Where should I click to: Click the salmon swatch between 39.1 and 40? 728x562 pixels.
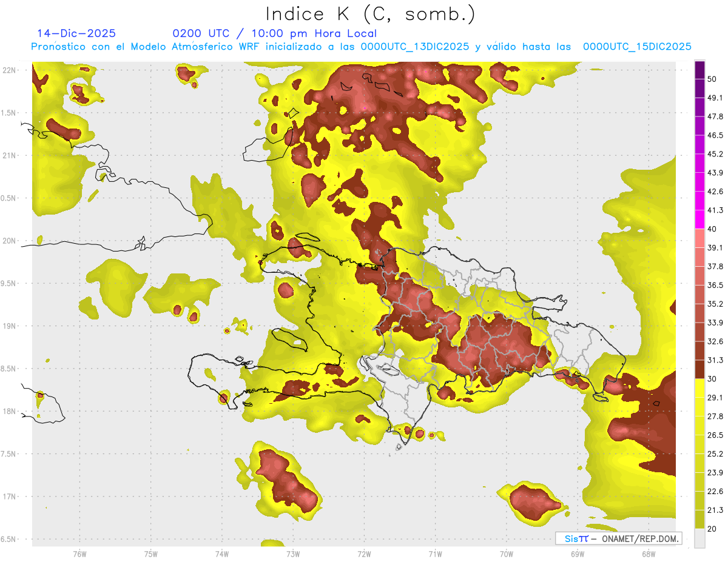tap(699, 238)
